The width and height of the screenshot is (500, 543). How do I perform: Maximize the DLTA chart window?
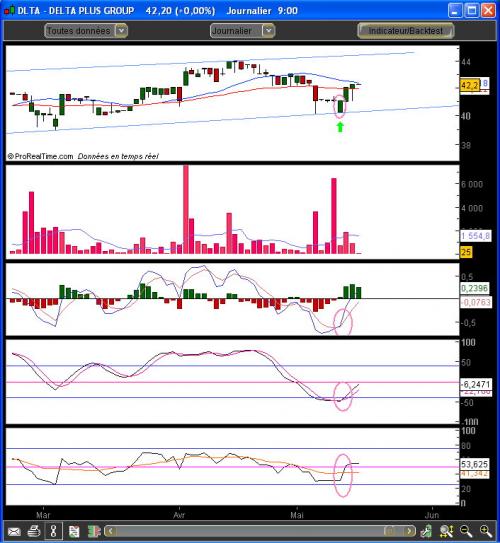[x=472, y=10]
